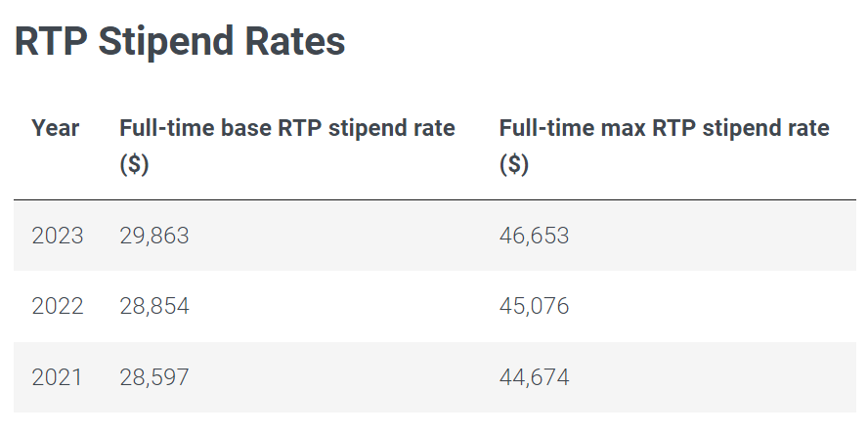
Task: Select the 2021 year cell
Action: [x=58, y=377]
